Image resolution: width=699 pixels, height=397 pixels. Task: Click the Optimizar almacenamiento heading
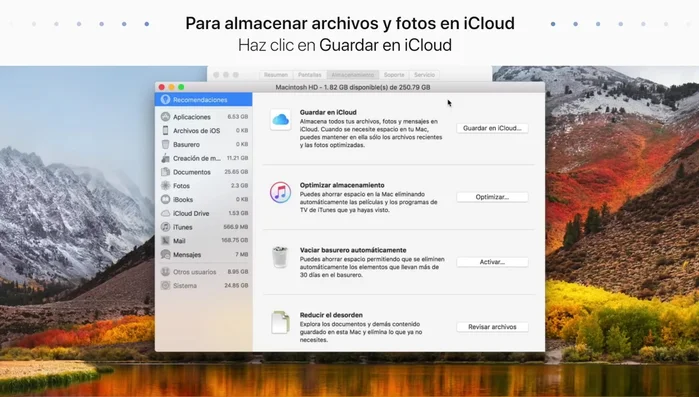pos(342,185)
